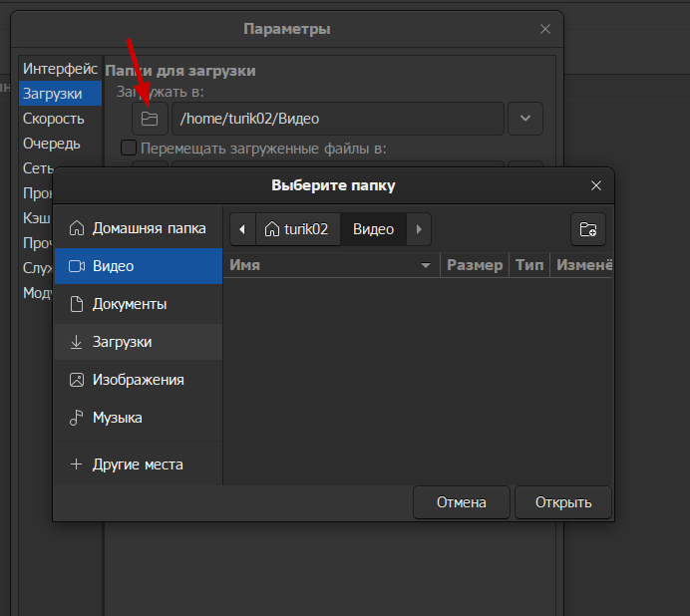Enable the Перемещать загруженные файлы checkbox
The width and height of the screenshot is (690, 616).
pyautogui.click(x=129, y=149)
